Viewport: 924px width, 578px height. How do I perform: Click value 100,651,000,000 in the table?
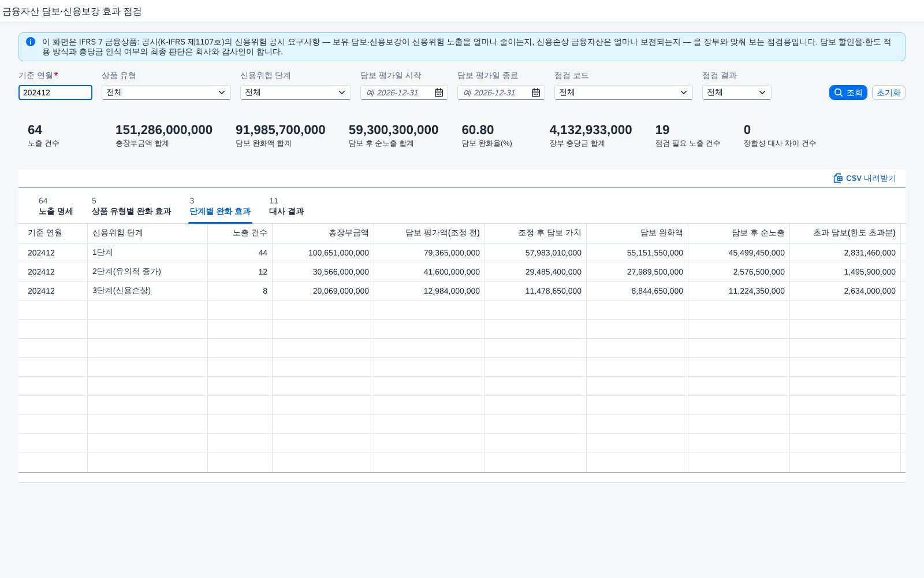click(338, 253)
